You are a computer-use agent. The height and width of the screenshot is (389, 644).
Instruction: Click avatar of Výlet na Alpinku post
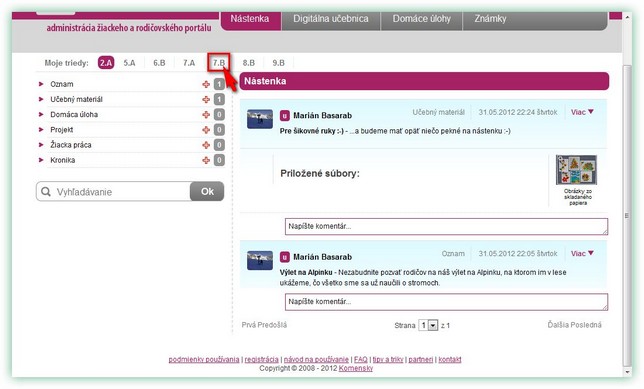[x=260, y=260]
